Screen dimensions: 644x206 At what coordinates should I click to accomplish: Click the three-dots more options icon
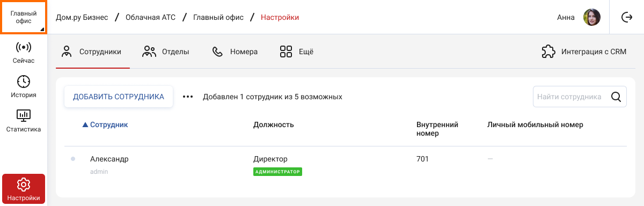(187, 97)
